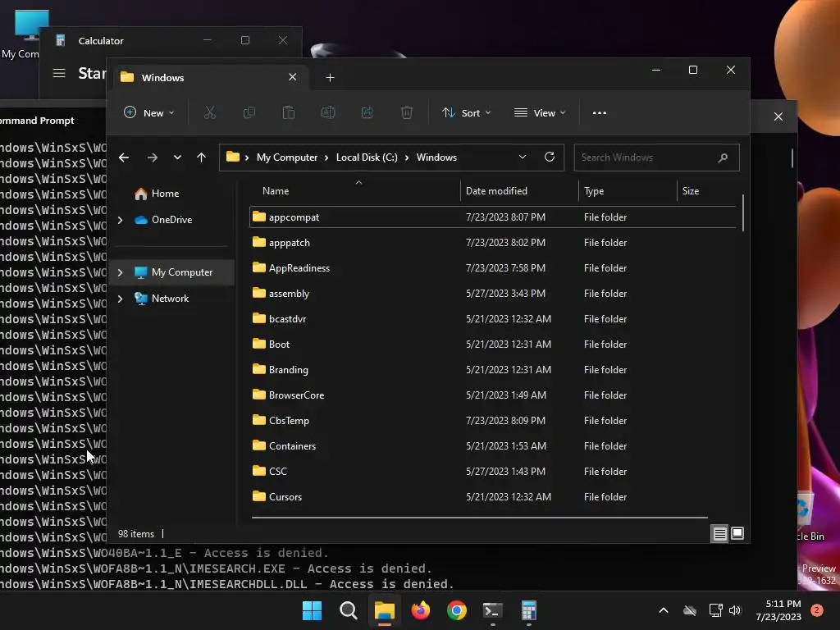This screenshot has width=840, height=630.
Task: Select the bcastdvr folder
Action: click(492, 319)
